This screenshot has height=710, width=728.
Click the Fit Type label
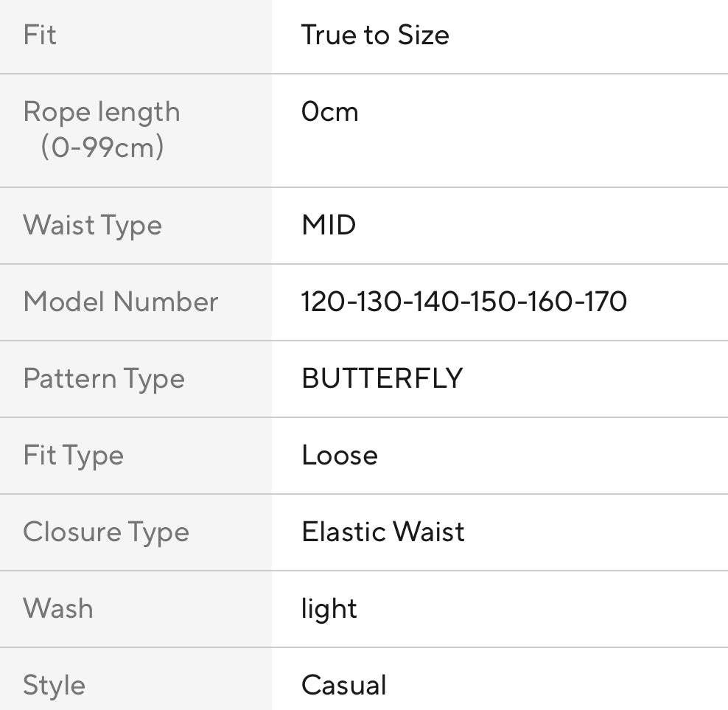click(x=74, y=455)
